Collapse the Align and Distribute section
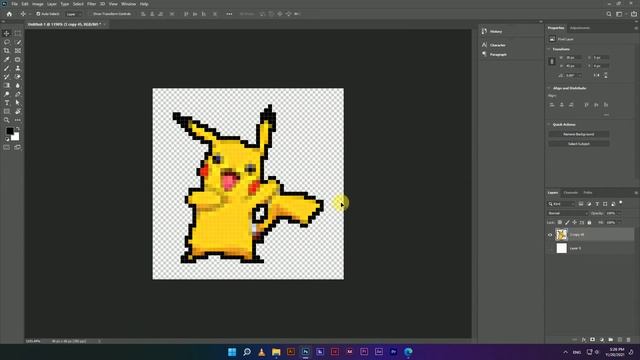The image size is (640, 360). (548, 88)
